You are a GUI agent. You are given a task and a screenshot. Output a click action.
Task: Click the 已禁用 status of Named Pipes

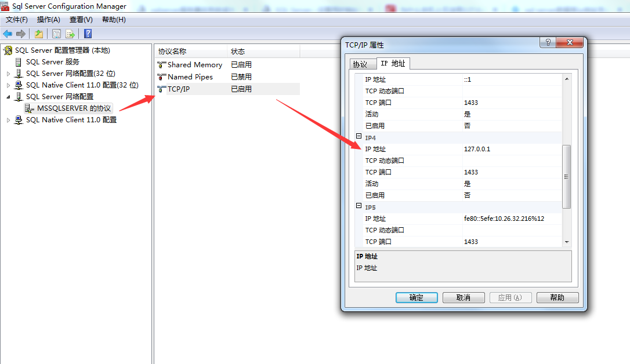pos(241,77)
